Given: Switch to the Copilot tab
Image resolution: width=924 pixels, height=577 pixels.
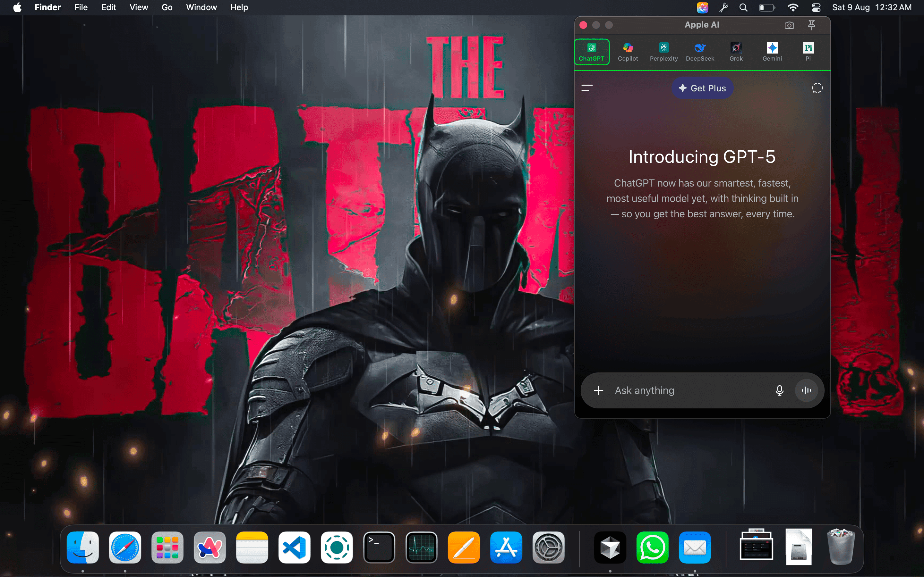Looking at the screenshot, I should point(627,52).
